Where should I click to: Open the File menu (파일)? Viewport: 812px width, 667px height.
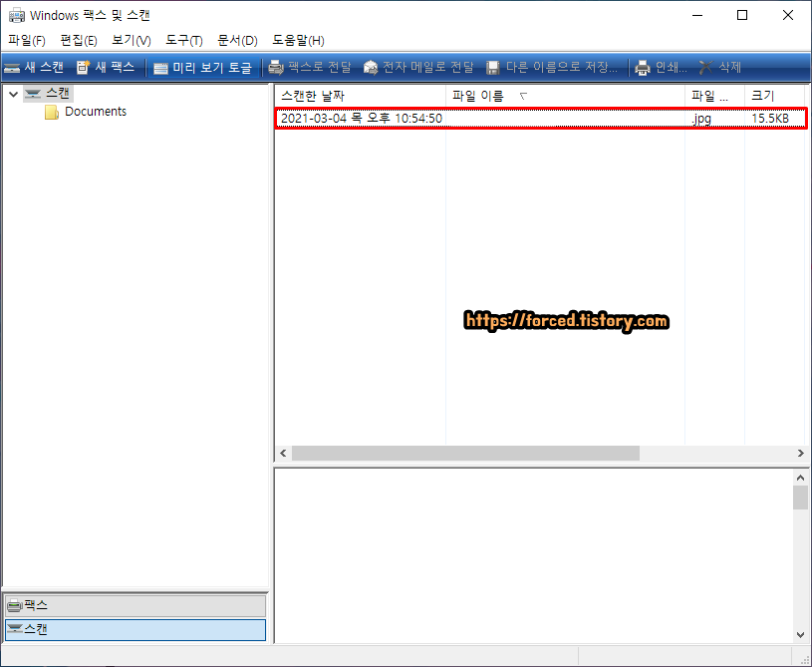pyautogui.click(x=27, y=41)
